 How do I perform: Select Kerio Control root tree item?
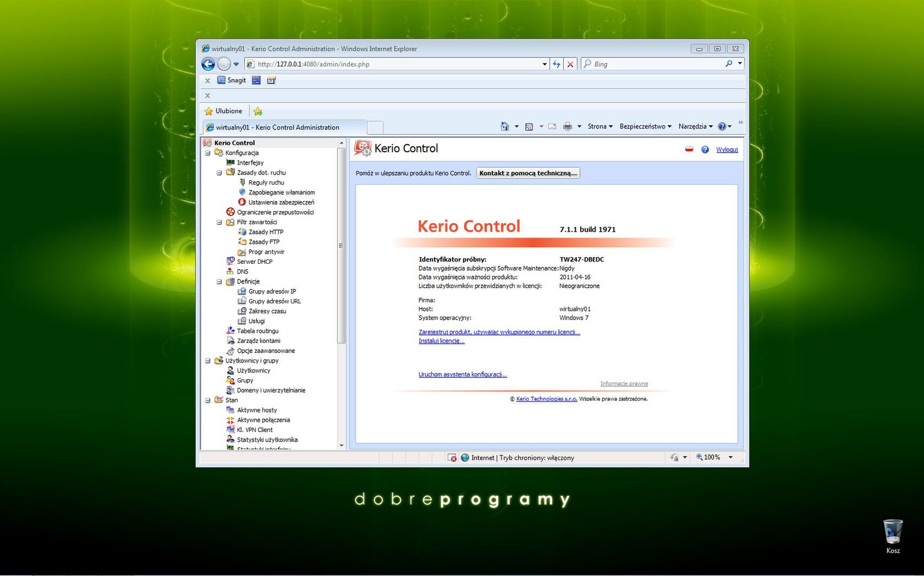[235, 143]
